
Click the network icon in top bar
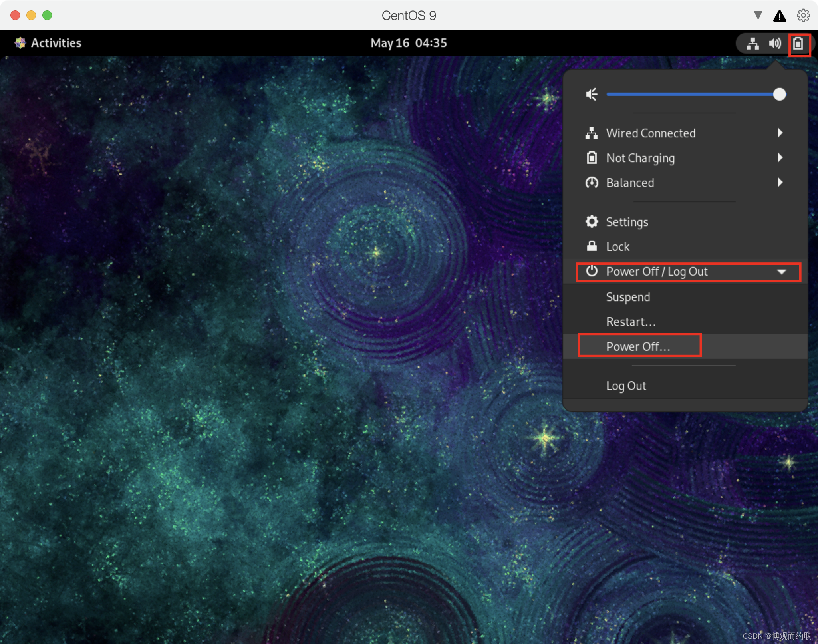point(752,43)
